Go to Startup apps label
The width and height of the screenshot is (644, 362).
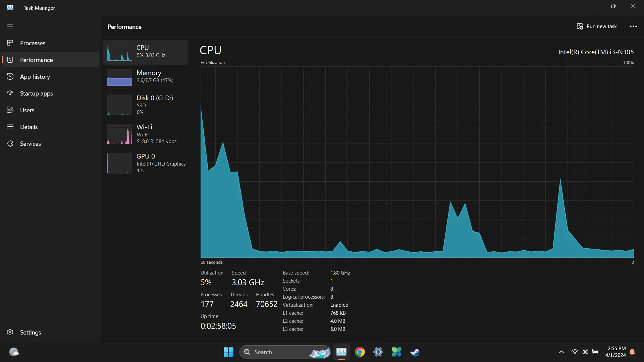point(36,94)
